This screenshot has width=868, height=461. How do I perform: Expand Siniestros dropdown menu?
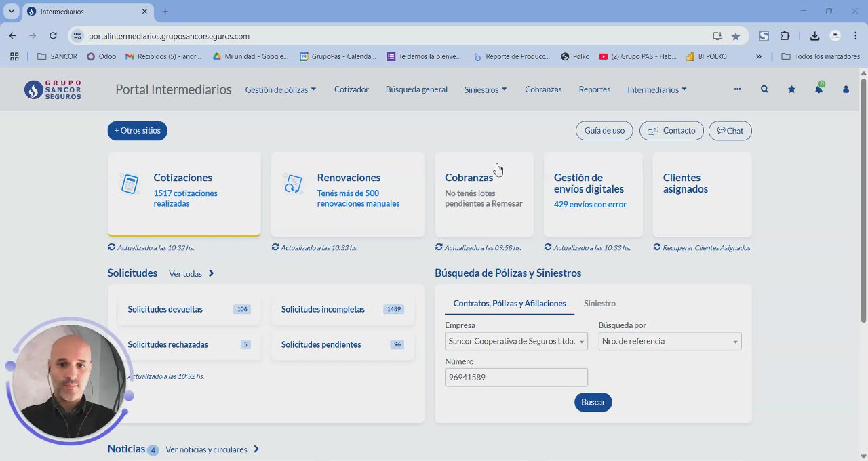coord(486,89)
